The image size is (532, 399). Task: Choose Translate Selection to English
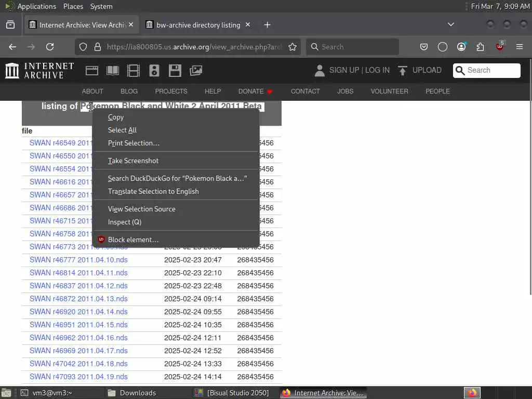coord(176,191)
